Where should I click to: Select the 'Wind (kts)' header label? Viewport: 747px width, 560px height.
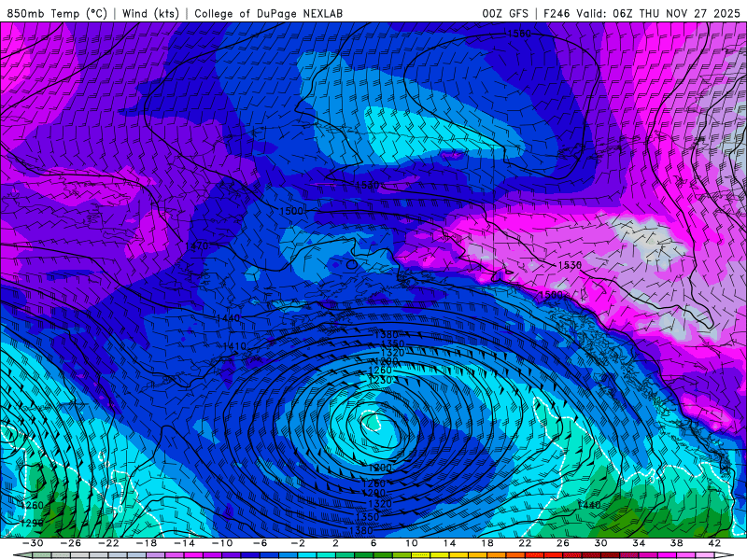[x=150, y=13]
